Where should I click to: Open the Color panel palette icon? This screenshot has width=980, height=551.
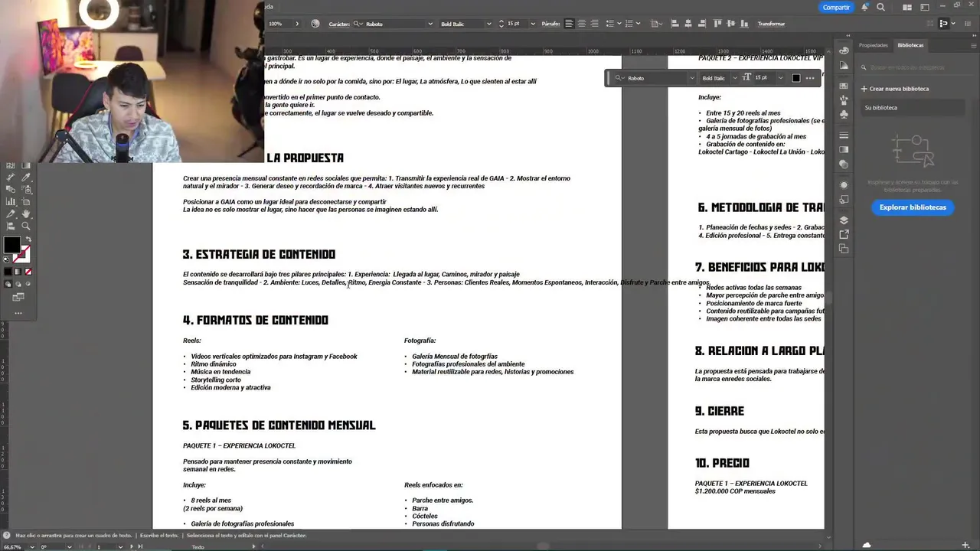click(844, 51)
